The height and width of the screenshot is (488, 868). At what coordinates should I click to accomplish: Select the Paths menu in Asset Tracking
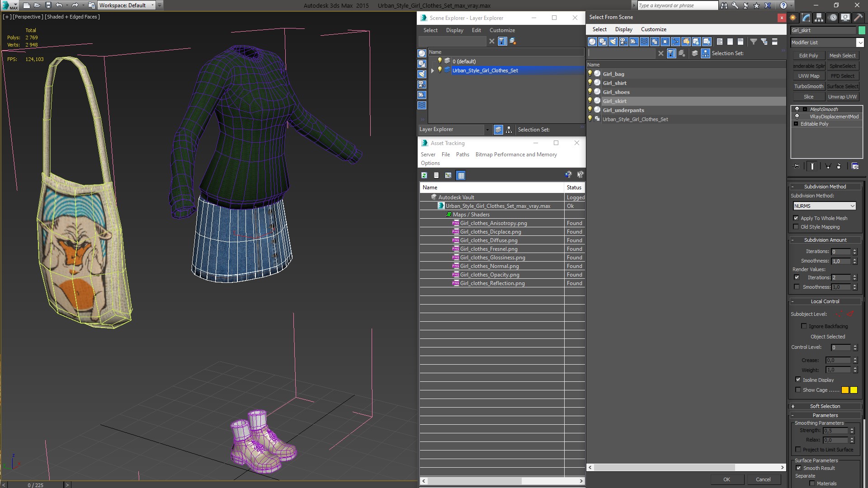tap(462, 155)
